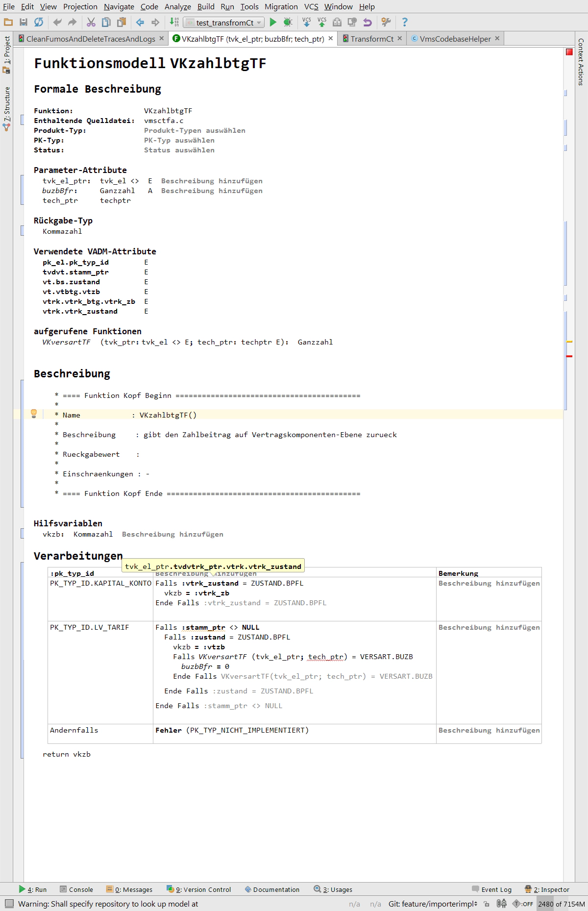Run test_transfromCt with green play icon
The width and height of the screenshot is (588, 911).
point(273,22)
